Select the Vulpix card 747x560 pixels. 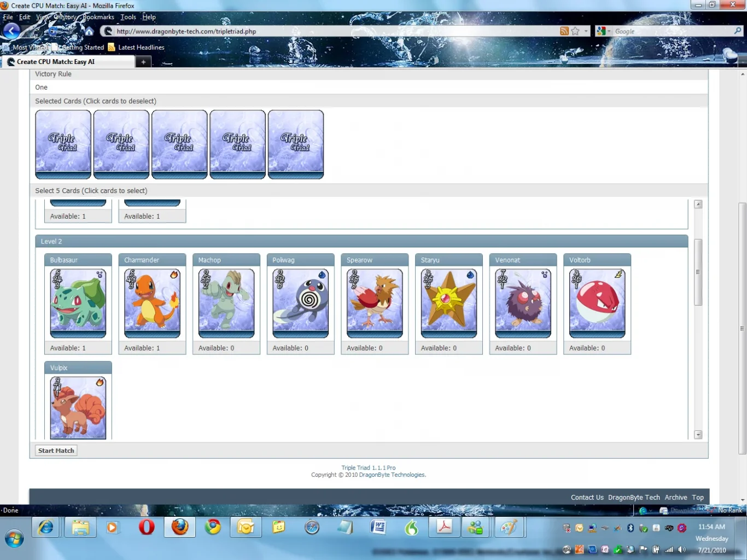tap(78, 407)
